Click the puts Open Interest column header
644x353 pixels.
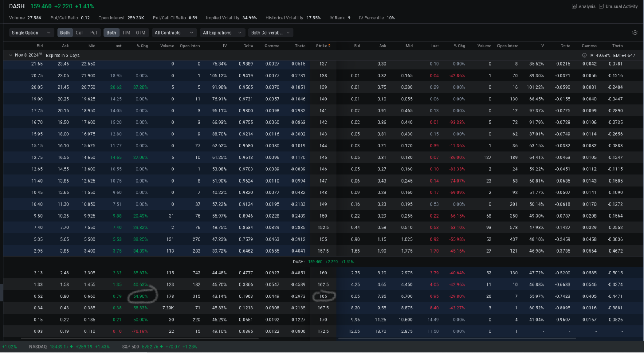507,46
